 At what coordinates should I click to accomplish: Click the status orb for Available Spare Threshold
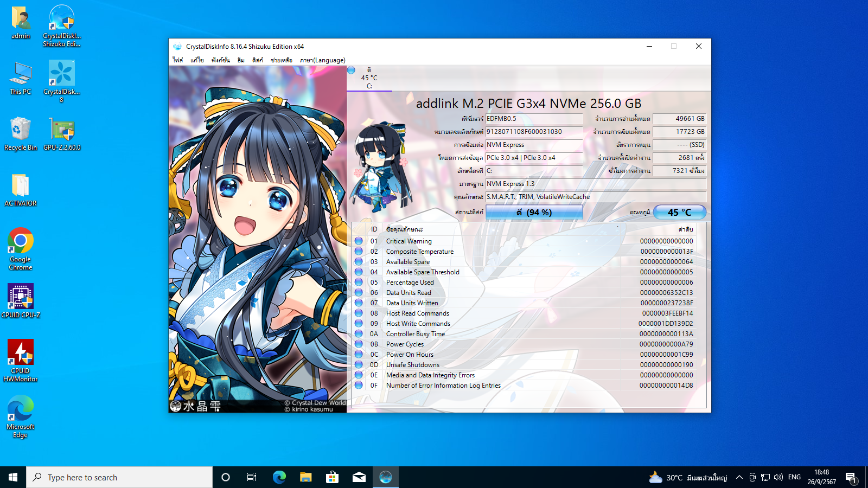[359, 272]
